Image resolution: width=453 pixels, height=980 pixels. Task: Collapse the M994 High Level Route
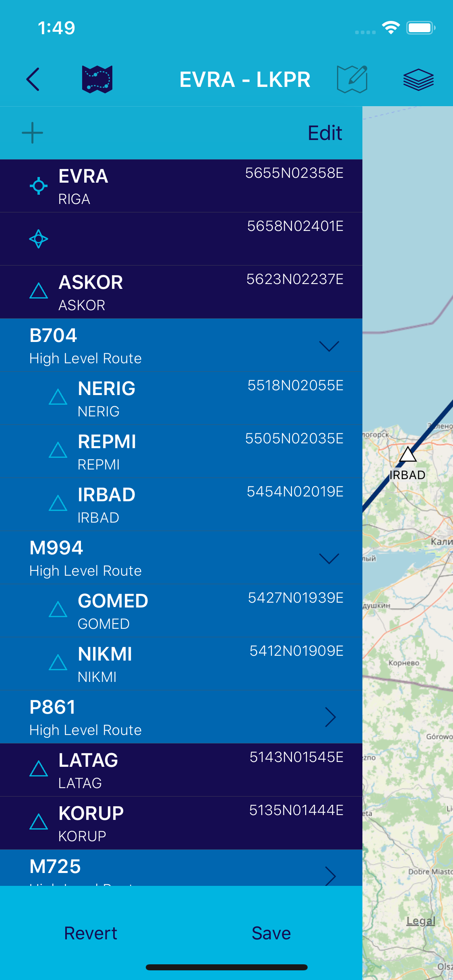pos(329,558)
